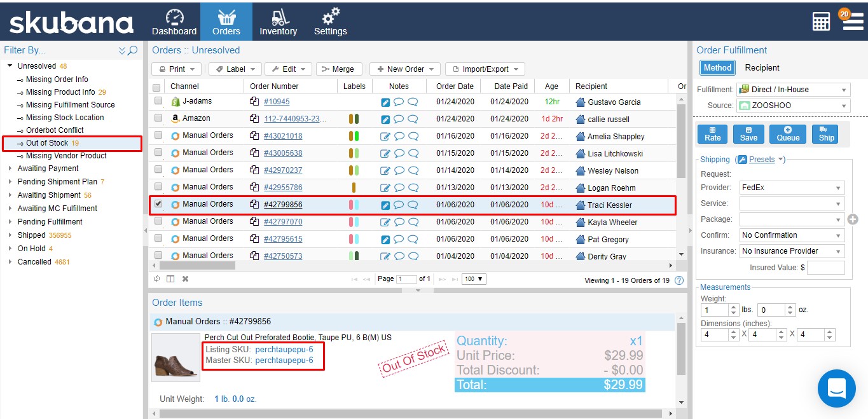This screenshot has height=419, width=868.
Task: Tick the checkbox for order #42955786
Action: coord(158,186)
